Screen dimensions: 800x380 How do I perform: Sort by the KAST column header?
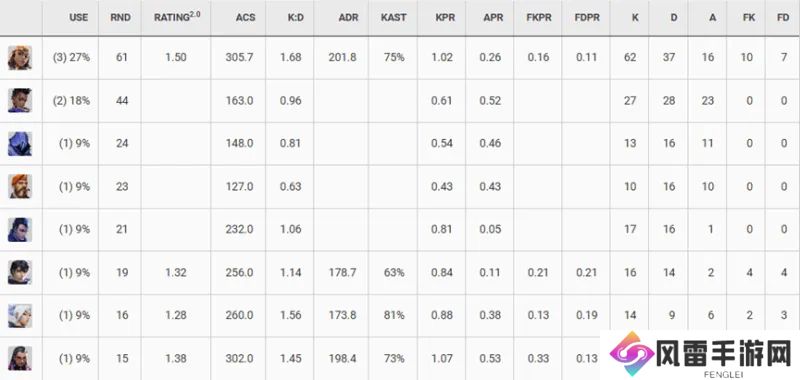pyautogui.click(x=393, y=18)
